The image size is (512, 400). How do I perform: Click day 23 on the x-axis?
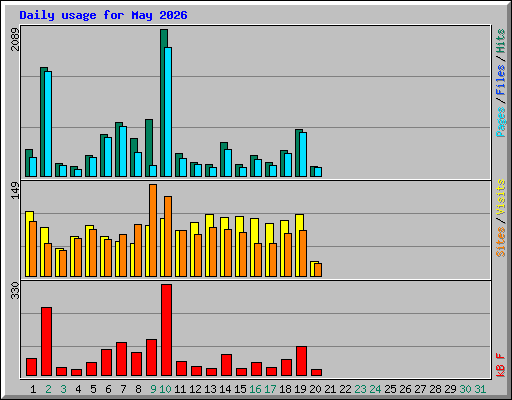[x=360, y=389]
